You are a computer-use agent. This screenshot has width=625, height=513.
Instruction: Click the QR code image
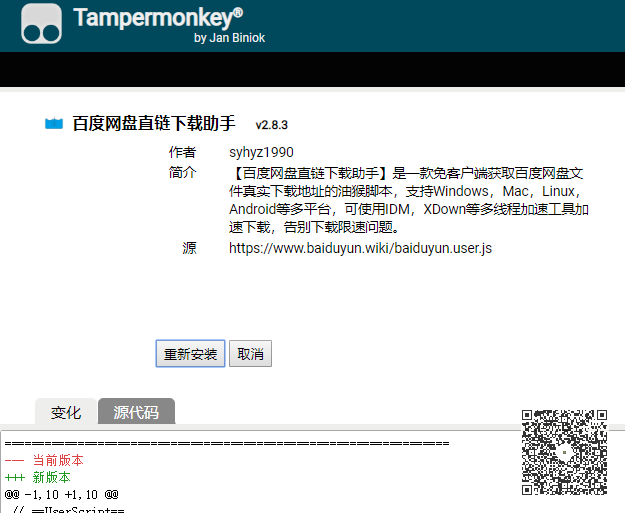pos(564,452)
